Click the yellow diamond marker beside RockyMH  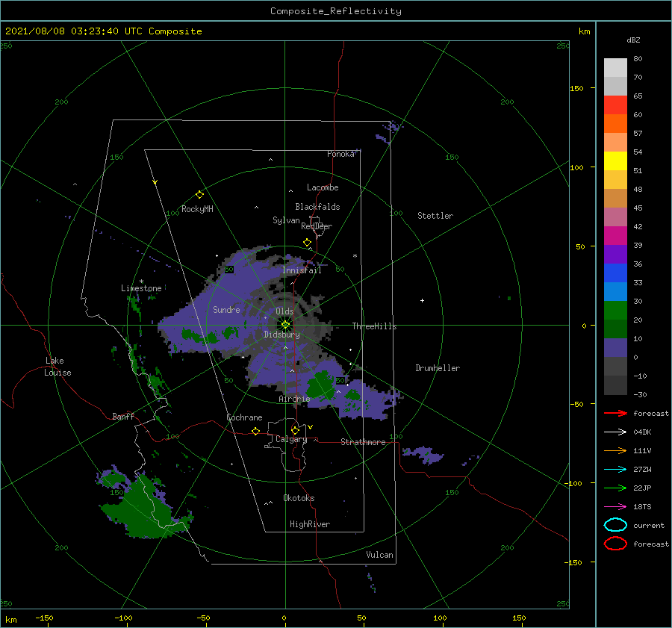(199, 195)
